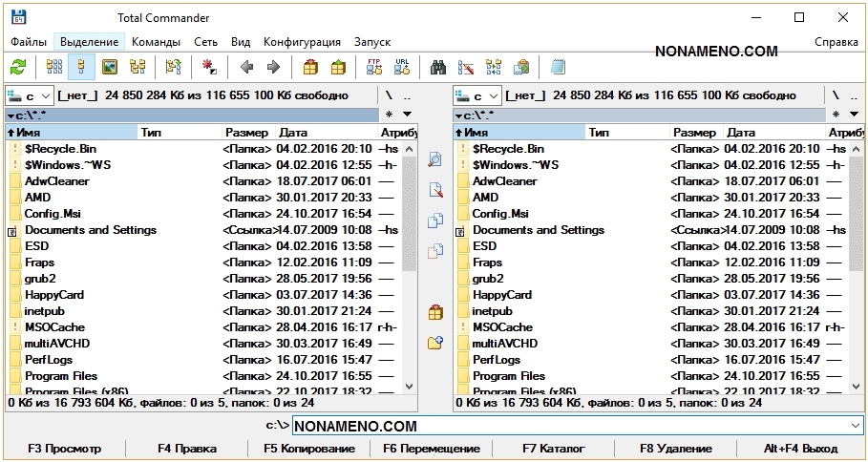The image size is (868, 462).
Task: Launch Notepad from the toolbar icon
Action: pyautogui.click(x=558, y=68)
